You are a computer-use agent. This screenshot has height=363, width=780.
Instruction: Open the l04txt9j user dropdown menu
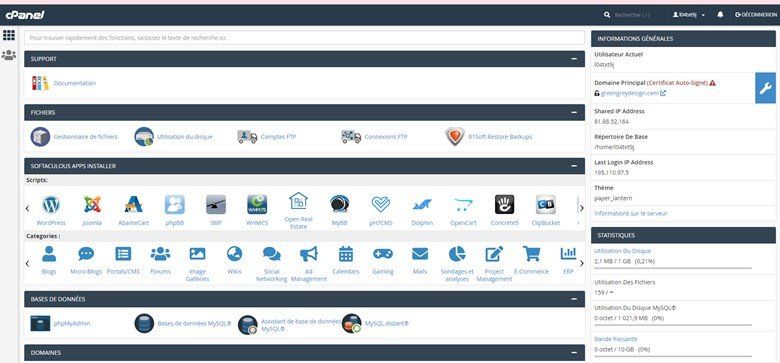click(x=689, y=15)
